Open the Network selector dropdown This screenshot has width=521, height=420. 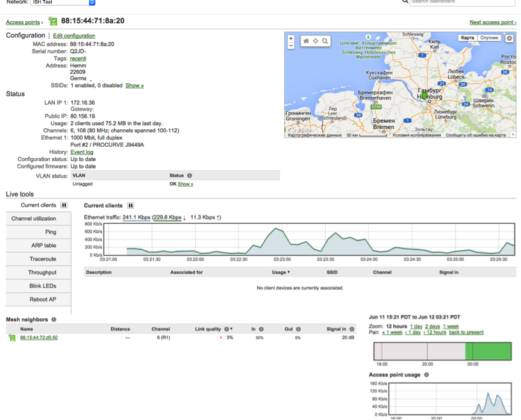click(63, 2)
